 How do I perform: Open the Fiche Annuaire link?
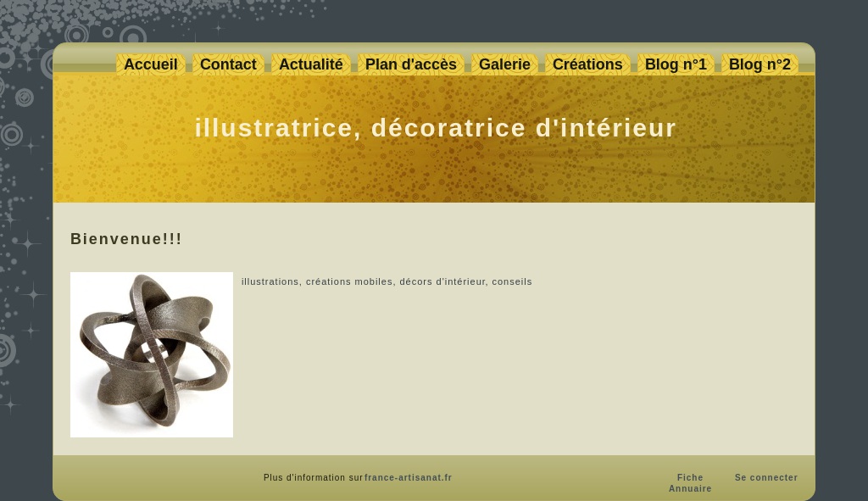(690, 482)
